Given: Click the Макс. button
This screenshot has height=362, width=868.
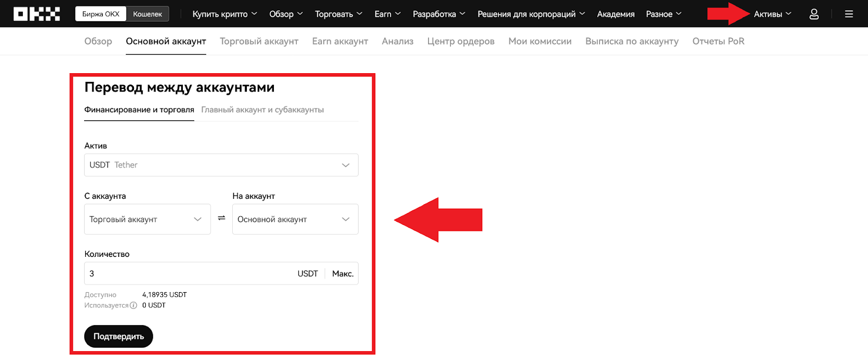Looking at the screenshot, I should click(x=343, y=274).
